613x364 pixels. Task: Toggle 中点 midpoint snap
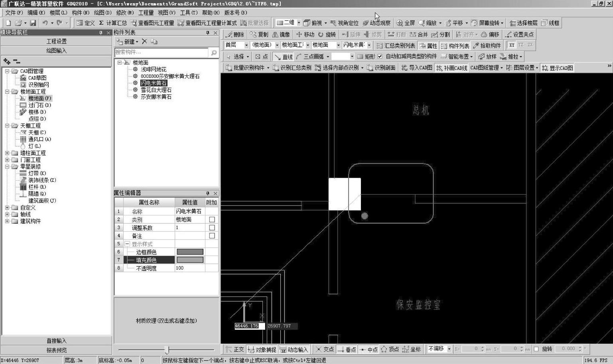click(x=369, y=349)
